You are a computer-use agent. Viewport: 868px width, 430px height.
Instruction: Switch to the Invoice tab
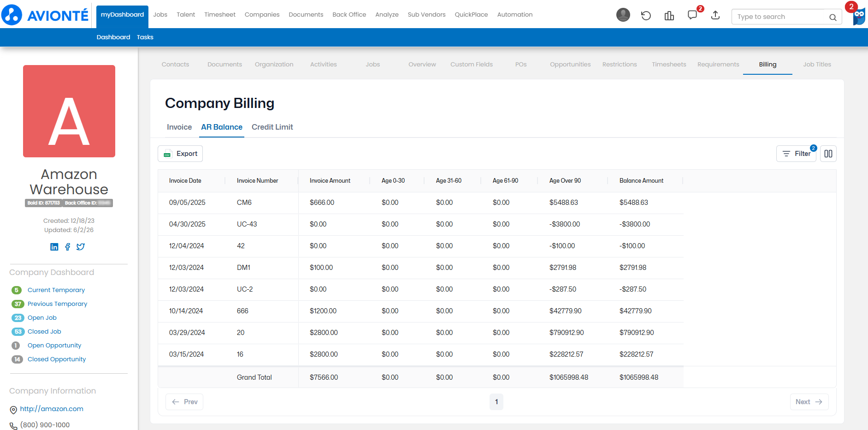point(179,127)
